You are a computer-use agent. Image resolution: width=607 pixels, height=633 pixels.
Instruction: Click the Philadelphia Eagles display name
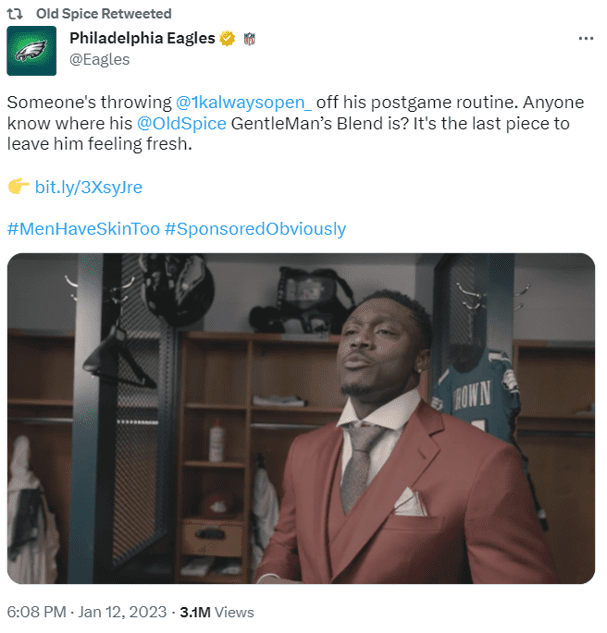pos(142,38)
